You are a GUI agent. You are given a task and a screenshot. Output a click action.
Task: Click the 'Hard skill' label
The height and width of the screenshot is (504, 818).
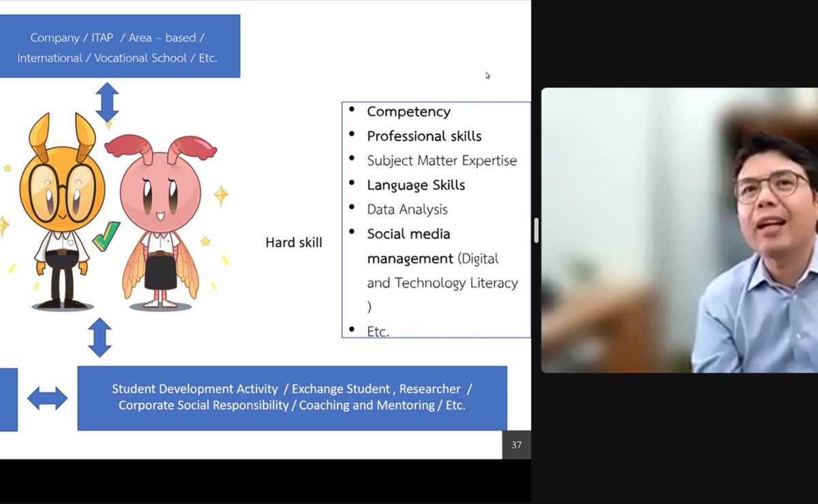click(294, 242)
